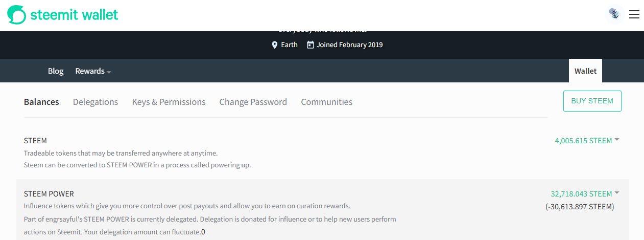
Task: Open the Delegations sub-tab
Action: (x=96, y=102)
